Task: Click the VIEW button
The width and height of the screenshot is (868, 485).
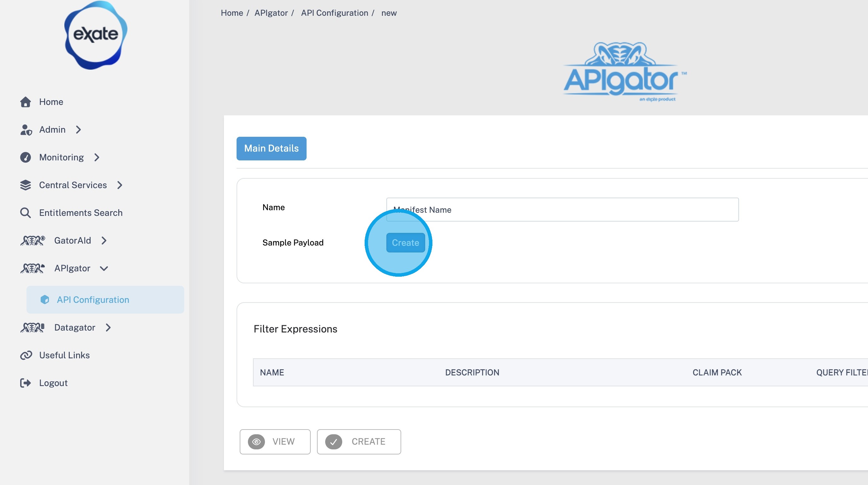Action: (x=275, y=442)
